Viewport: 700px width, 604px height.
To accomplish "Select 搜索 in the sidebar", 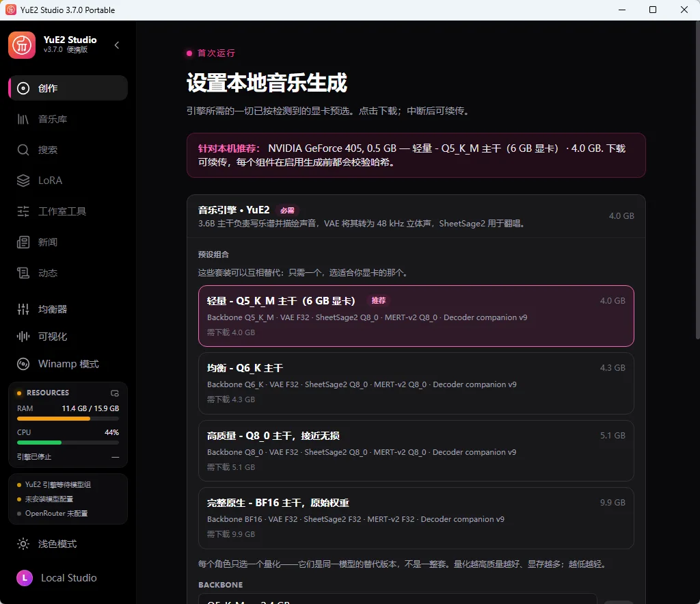I will [68, 150].
